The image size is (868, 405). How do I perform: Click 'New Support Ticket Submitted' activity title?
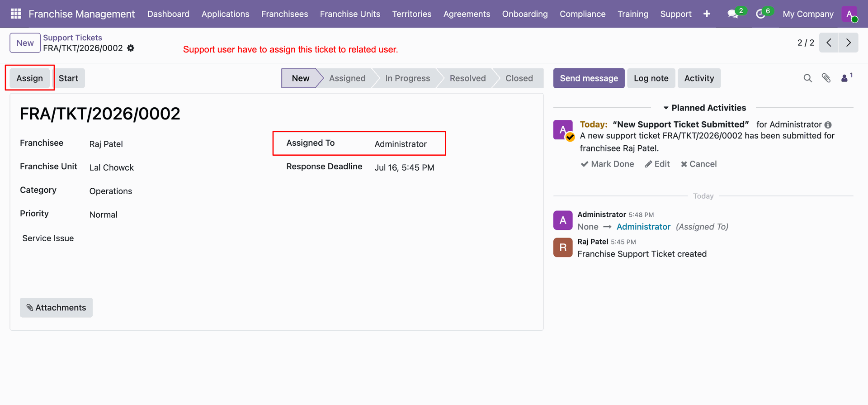681,124
